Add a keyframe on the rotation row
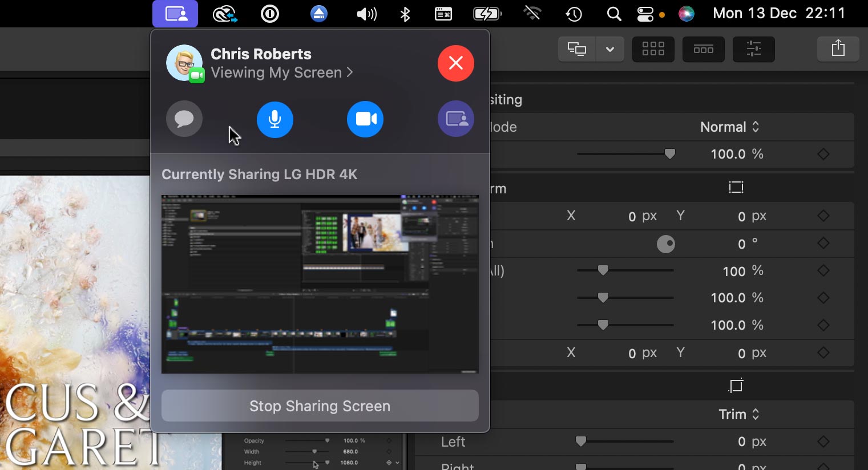868x470 pixels. click(x=823, y=243)
